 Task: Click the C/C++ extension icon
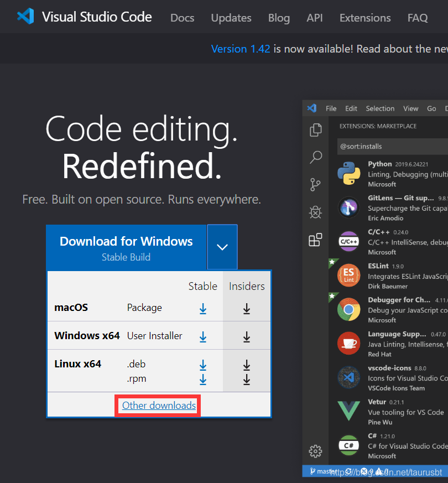coord(349,241)
